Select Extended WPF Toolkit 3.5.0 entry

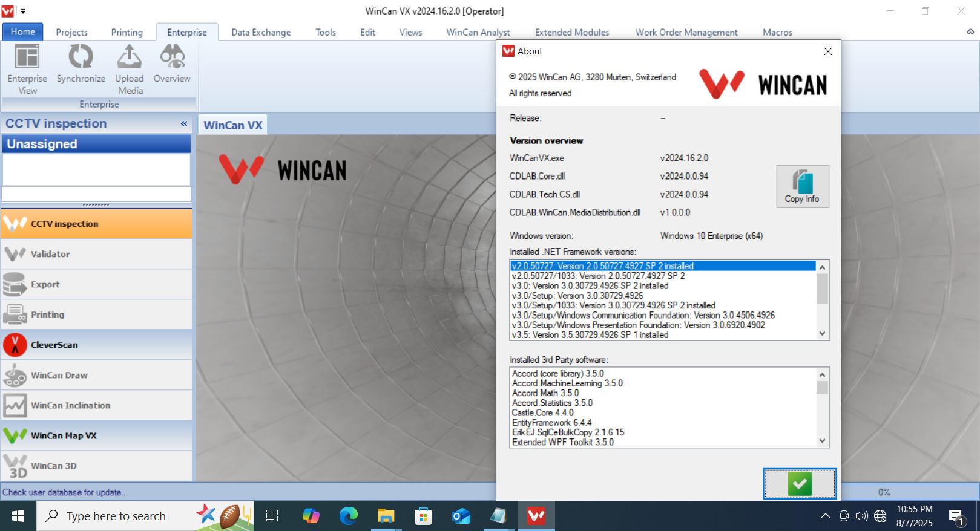click(663, 442)
